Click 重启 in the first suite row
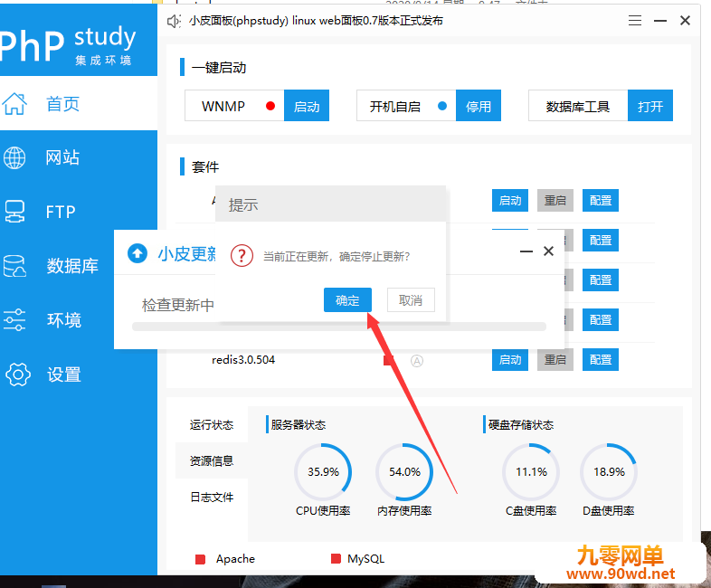Screen dimensions: 711x588 [x=555, y=201]
